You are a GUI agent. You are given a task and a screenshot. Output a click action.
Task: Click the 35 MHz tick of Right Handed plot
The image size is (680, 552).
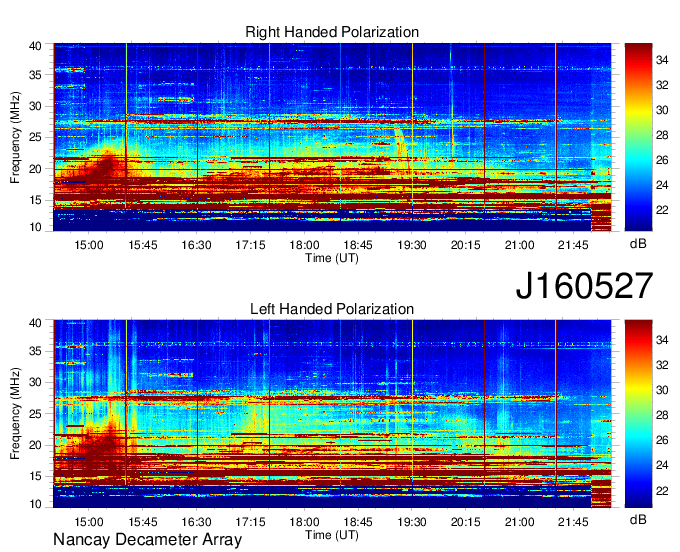[35, 75]
